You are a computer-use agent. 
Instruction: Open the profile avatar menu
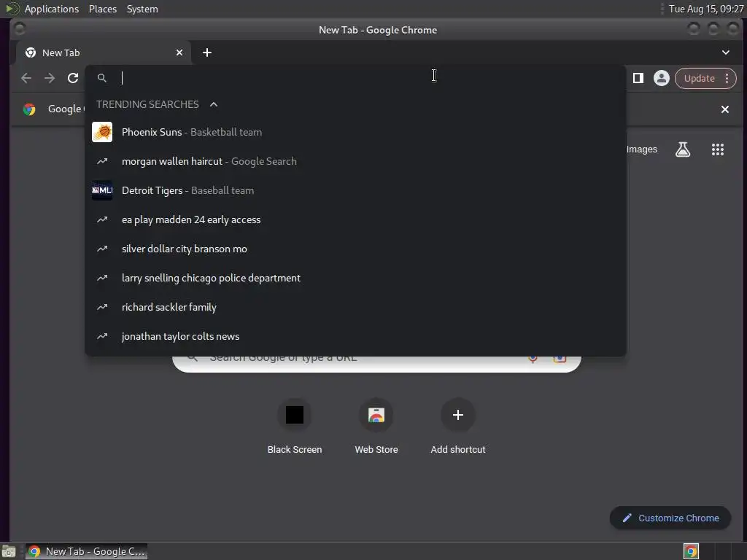coord(661,78)
